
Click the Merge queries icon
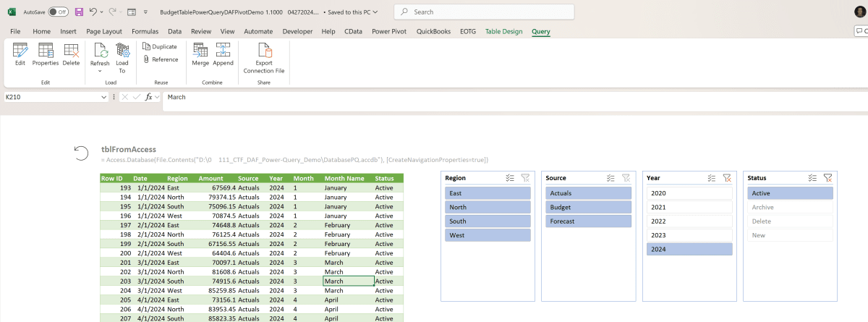200,54
